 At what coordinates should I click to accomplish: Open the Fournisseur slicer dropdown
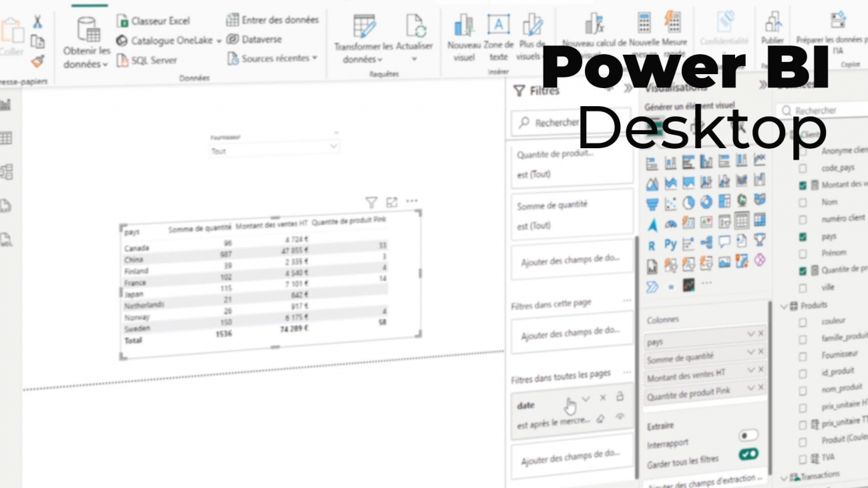[x=333, y=147]
